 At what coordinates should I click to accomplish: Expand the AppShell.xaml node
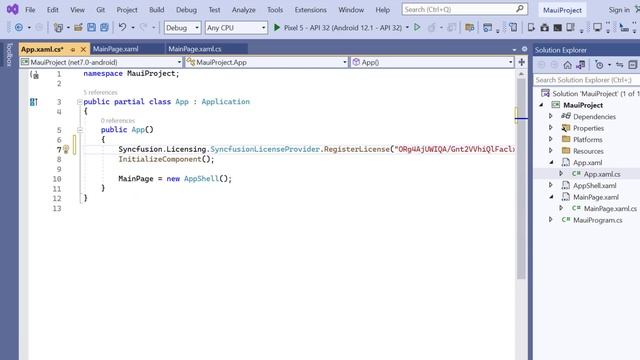coord(551,185)
